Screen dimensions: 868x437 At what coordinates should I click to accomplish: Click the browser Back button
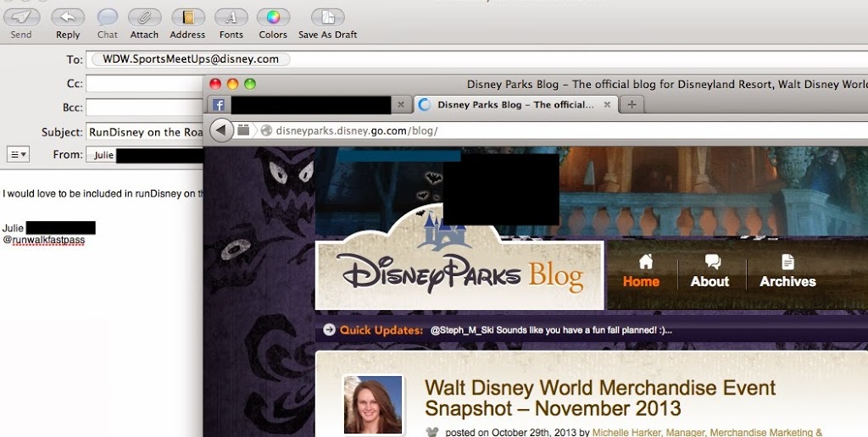pos(221,130)
